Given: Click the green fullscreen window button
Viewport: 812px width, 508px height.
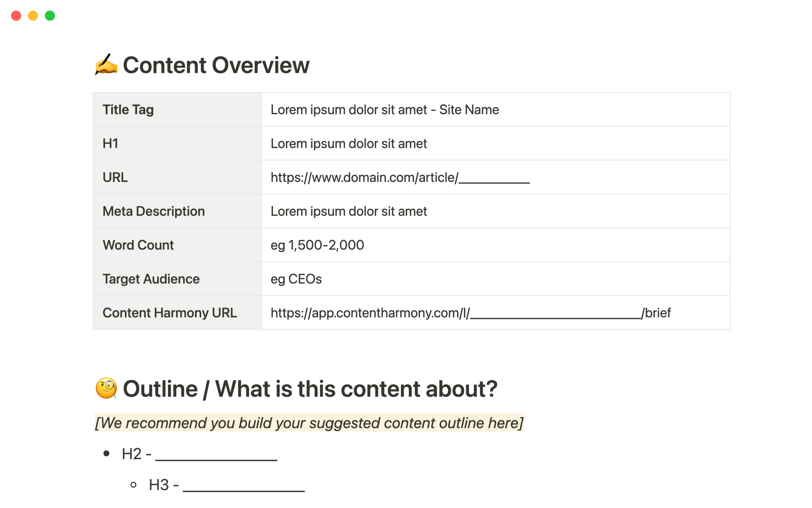Looking at the screenshot, I should (50, 16).
